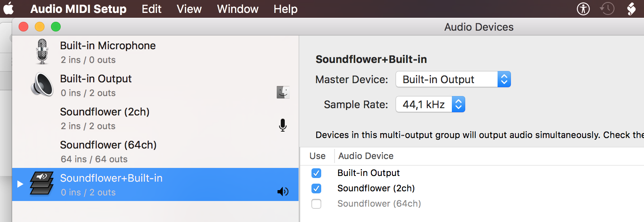Click the Soundflower+Built-in multi-output device icon
644x222 pixels.
point(42,184)
